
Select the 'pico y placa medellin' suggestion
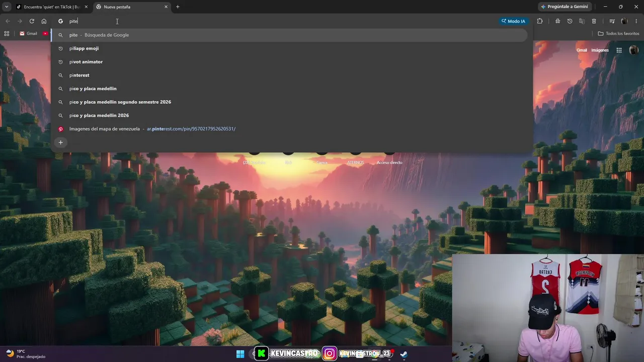(x=289, y=88)
